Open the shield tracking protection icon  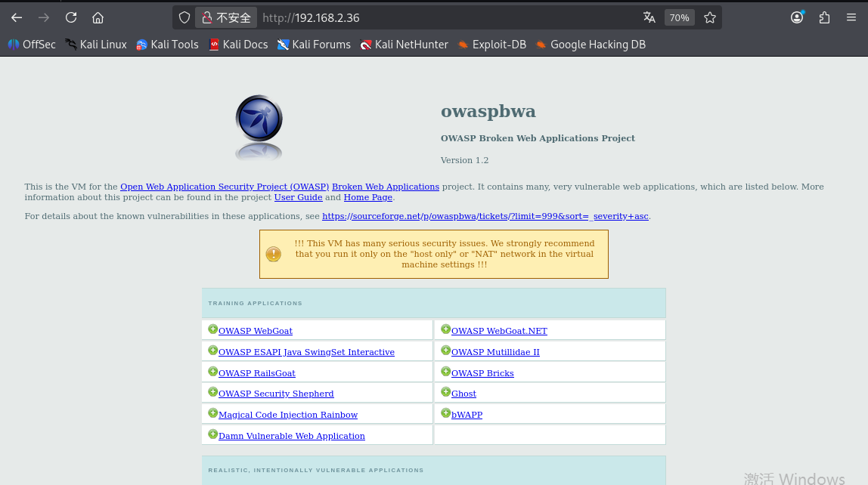(184, 17)
